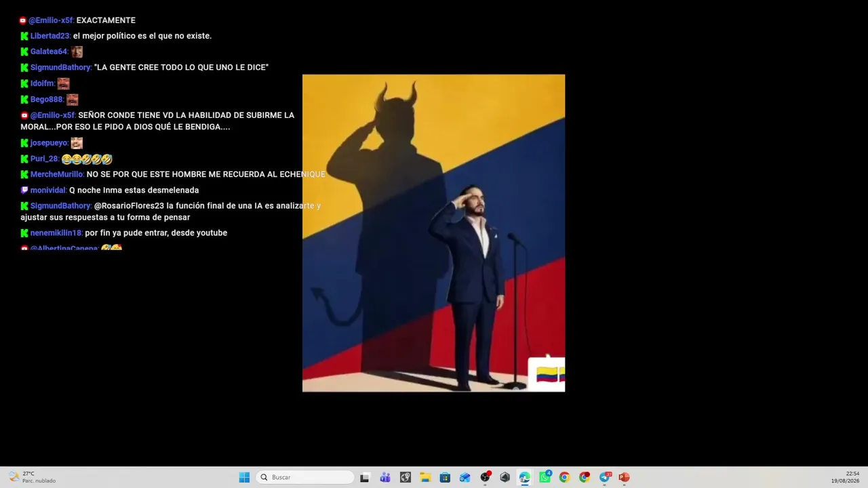Click the emote posted by josepueyo
868x488 pixels.
click(77, 143)
